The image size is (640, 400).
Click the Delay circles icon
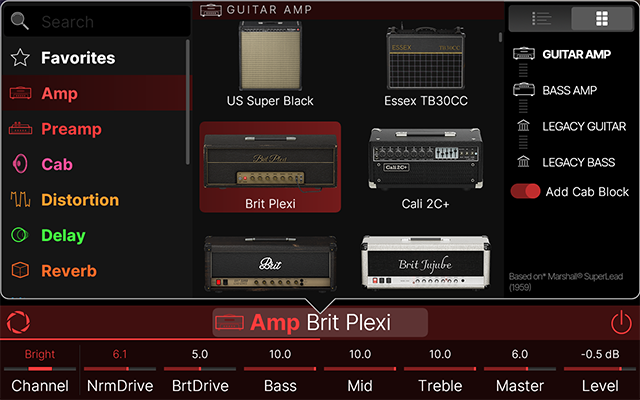click(x=20, y=235)
